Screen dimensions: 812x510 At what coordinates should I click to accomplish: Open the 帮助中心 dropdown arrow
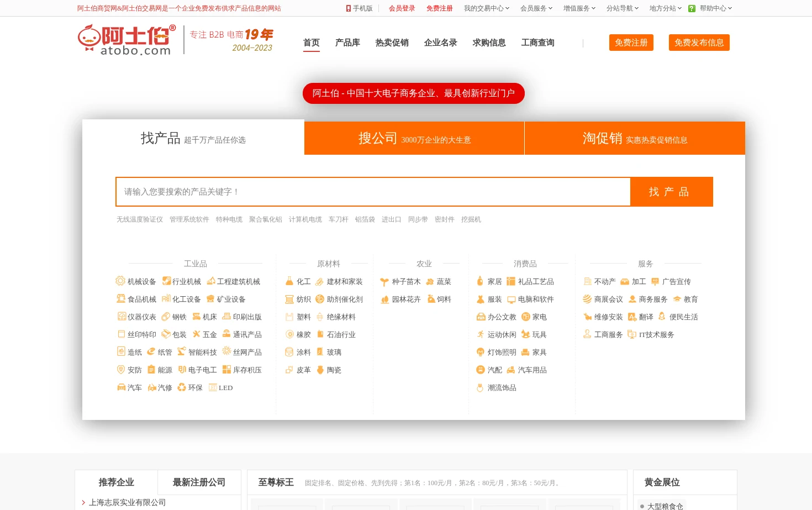click(730, 8)
